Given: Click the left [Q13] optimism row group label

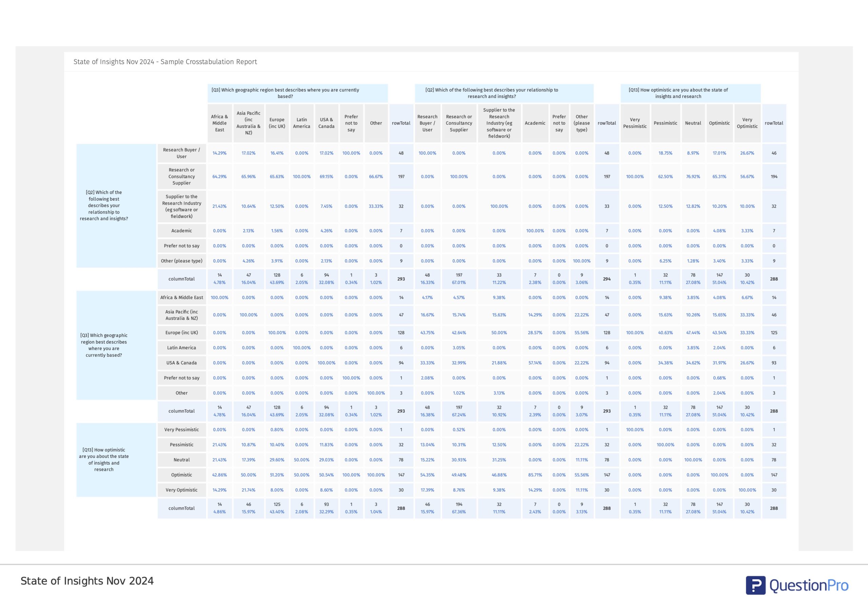Looking at the screenshot, I should click(116, 459).
